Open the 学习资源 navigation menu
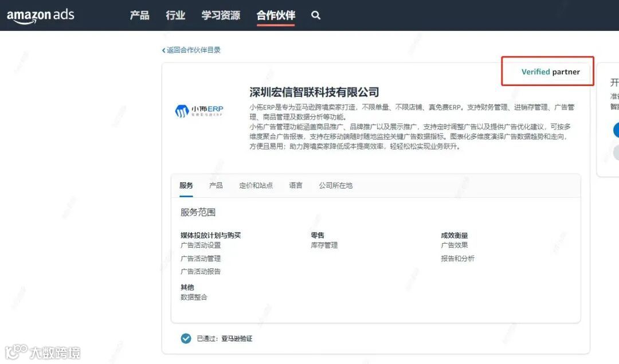The image size is (619, 364). (221, 15)
